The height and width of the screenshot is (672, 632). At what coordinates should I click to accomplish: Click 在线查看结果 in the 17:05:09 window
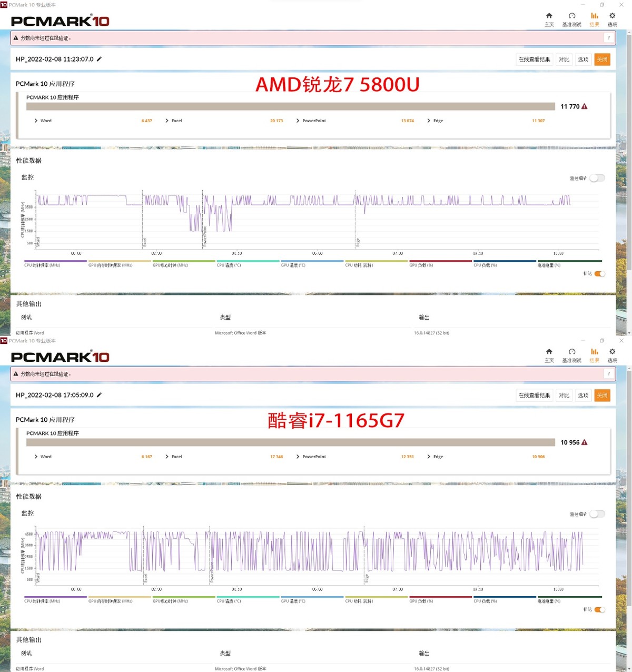[534, 396]
